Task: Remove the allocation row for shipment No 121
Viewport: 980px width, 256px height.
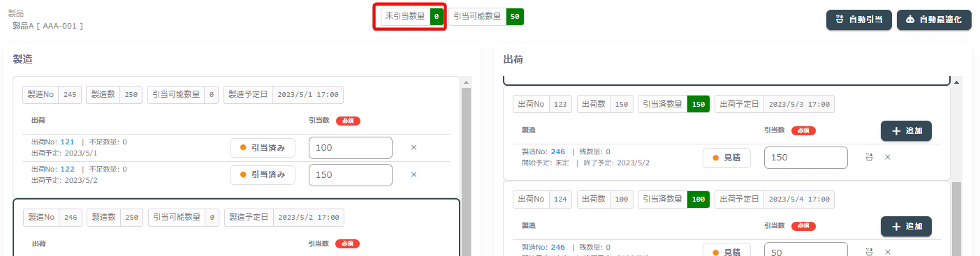Action: [414, 148]
